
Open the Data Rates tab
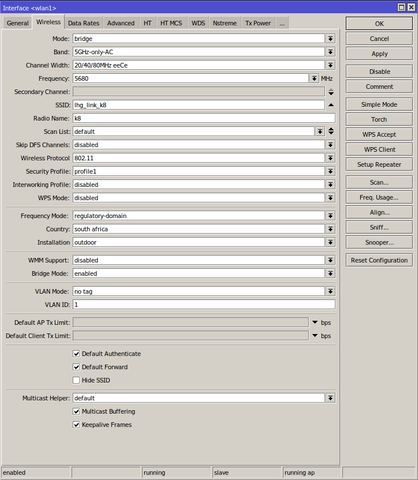pyautogui.click(x=84, y=23)
